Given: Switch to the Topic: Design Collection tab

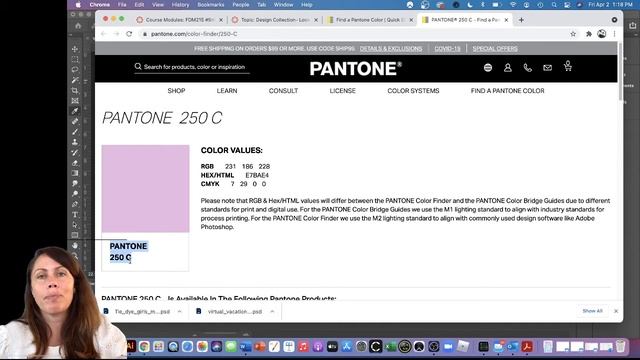Looking at the screenshot, I should pyautogui.click(x=275, y=20).
